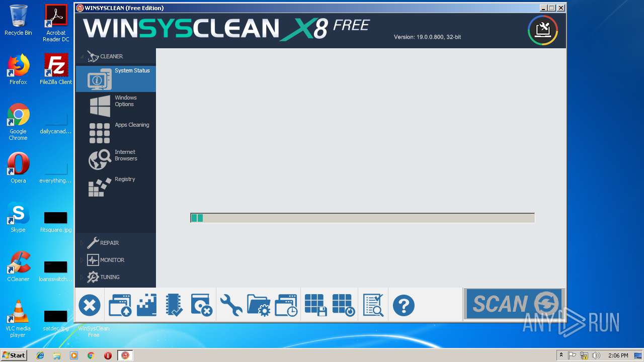Click the memory chip check toolbar icon

tap(174, 305)
